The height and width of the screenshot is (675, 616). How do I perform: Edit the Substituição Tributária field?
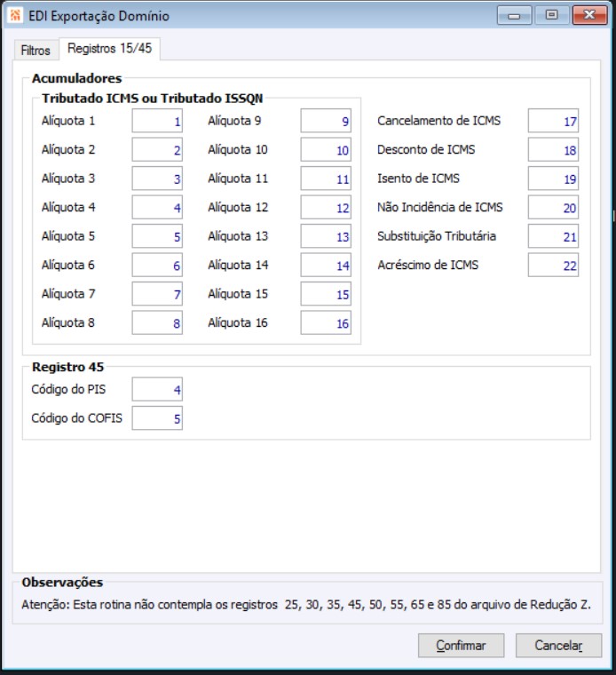553,237
